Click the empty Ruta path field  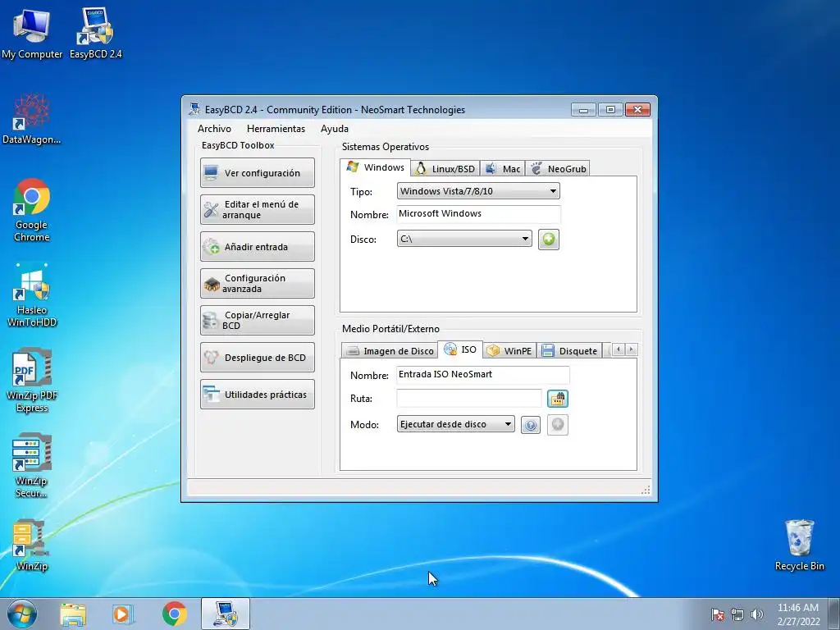(469, 398)
